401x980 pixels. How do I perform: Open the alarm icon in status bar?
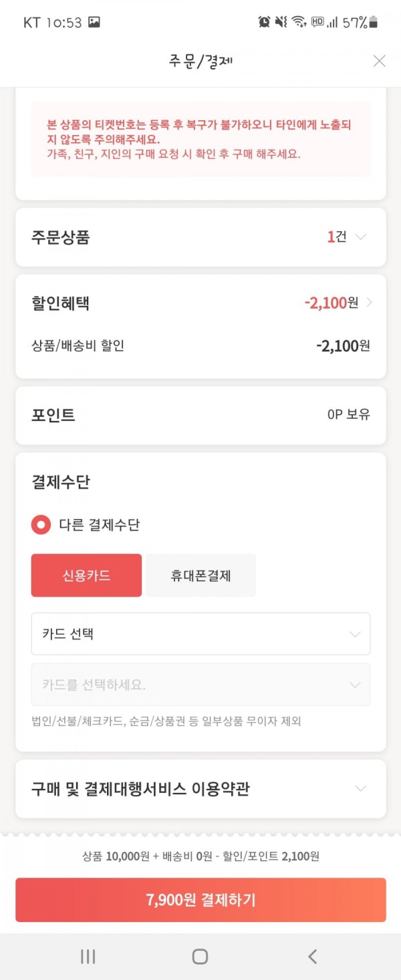point(264,22)
